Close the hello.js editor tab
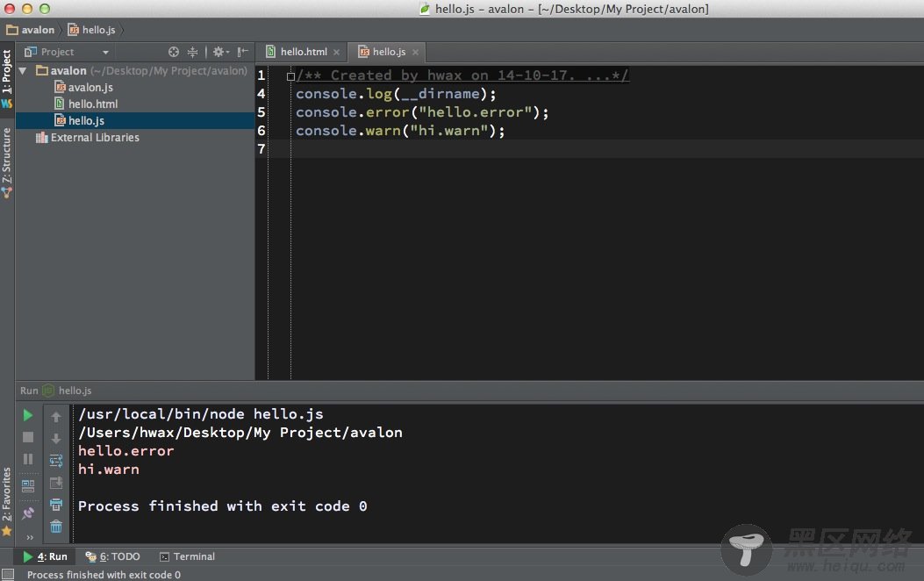Viewport: 924px width, 581px height. pos(415,52)
